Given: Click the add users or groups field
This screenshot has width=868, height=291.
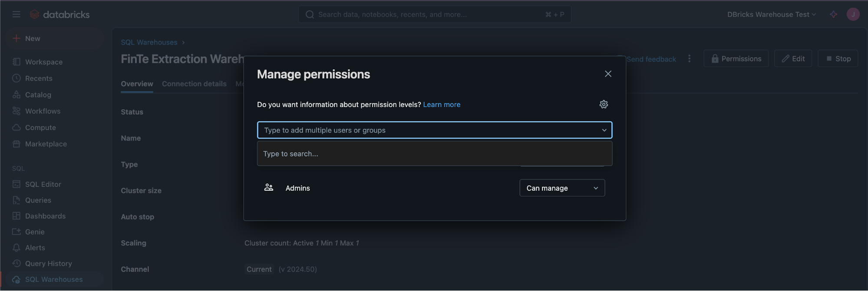Looking at the screenshot, I should tap(435, 130).
